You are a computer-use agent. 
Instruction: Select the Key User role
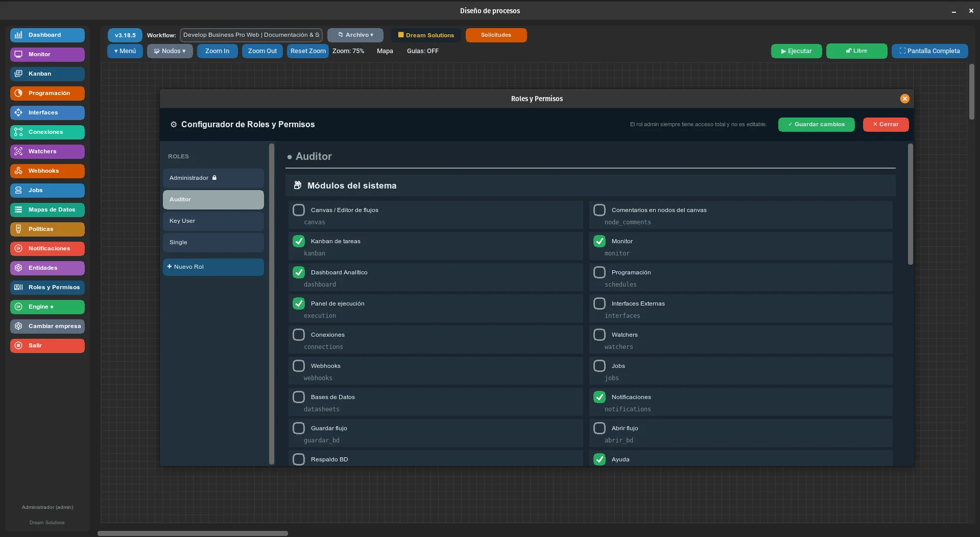(213, 221)
